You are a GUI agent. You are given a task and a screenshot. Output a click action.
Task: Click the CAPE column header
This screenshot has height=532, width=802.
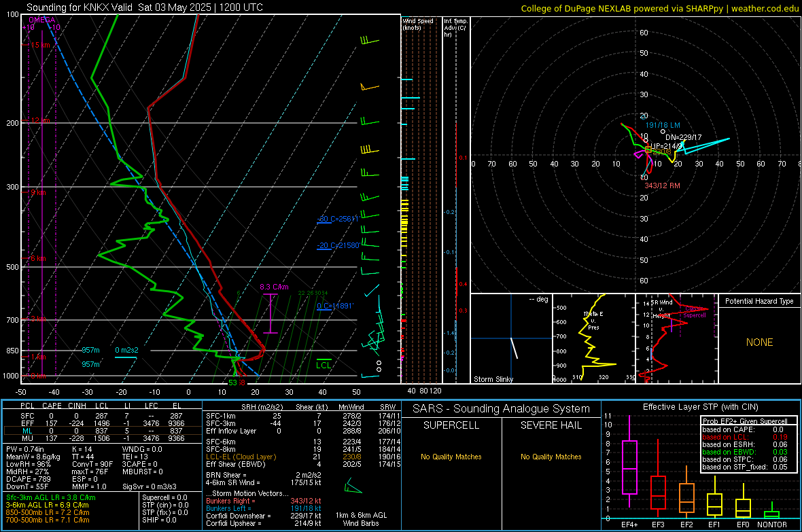tap(52, 406)
